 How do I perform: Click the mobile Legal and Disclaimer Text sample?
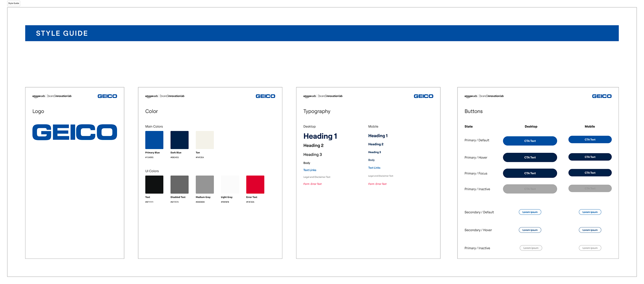click(x=381, y=176)
